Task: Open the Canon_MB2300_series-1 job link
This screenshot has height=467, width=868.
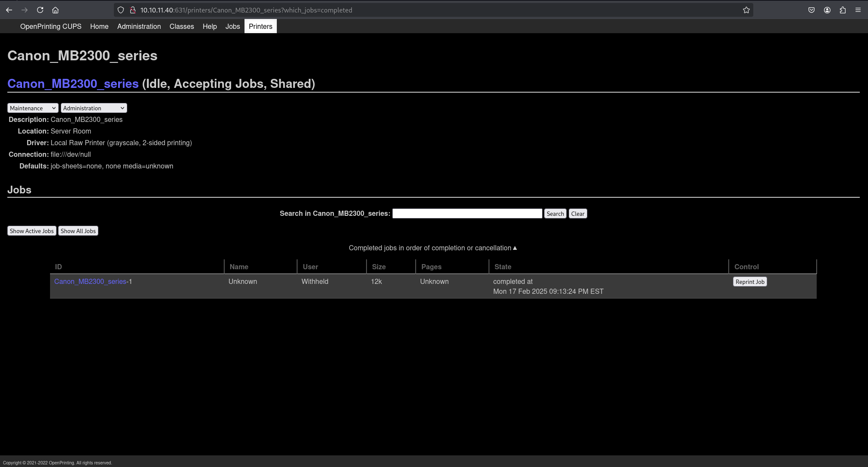Action: coord(90,281)
